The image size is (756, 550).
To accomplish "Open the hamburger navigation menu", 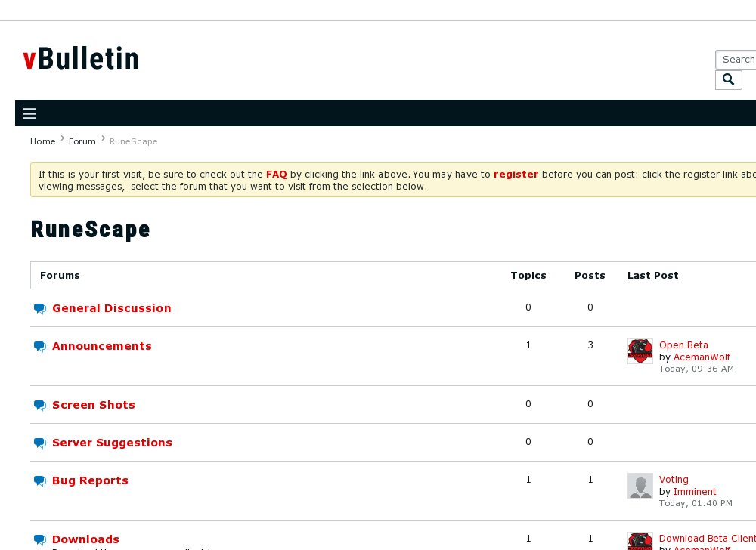I will 30,114.
